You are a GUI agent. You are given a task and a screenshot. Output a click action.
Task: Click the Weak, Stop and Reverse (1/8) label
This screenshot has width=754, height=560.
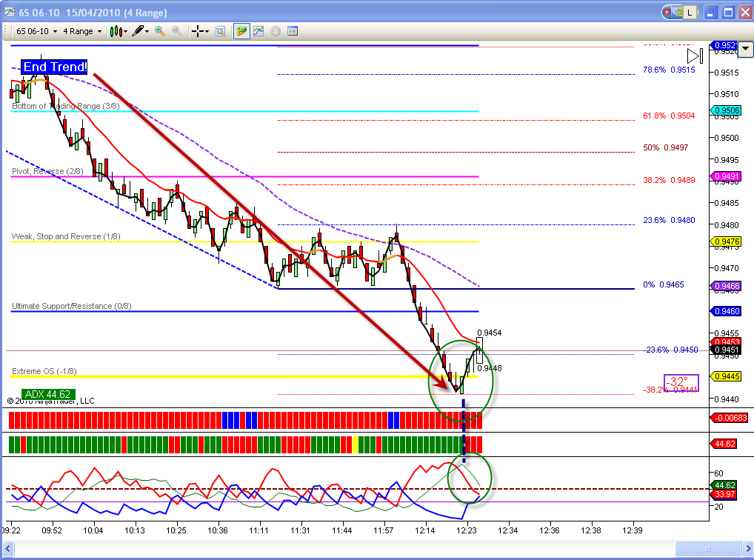[x=66, y=236]
